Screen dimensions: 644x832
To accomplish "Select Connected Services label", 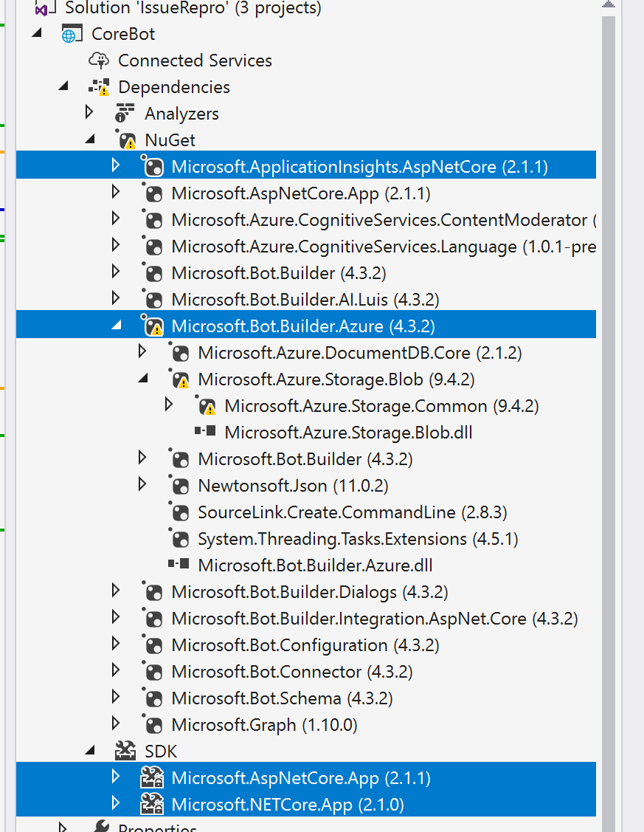I will (x=195, y=61).
